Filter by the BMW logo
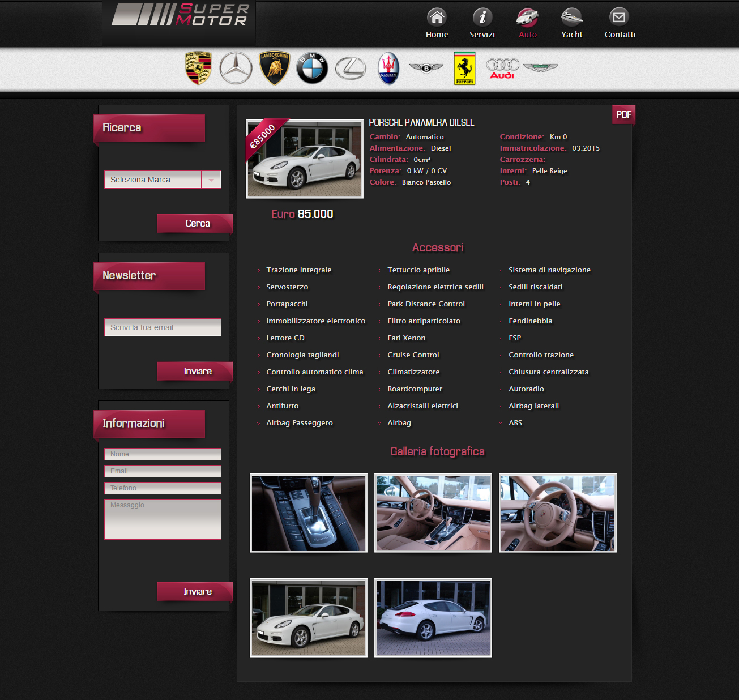Image resolution: width=739 pixels, height=700 pixels. coord(312,68)
